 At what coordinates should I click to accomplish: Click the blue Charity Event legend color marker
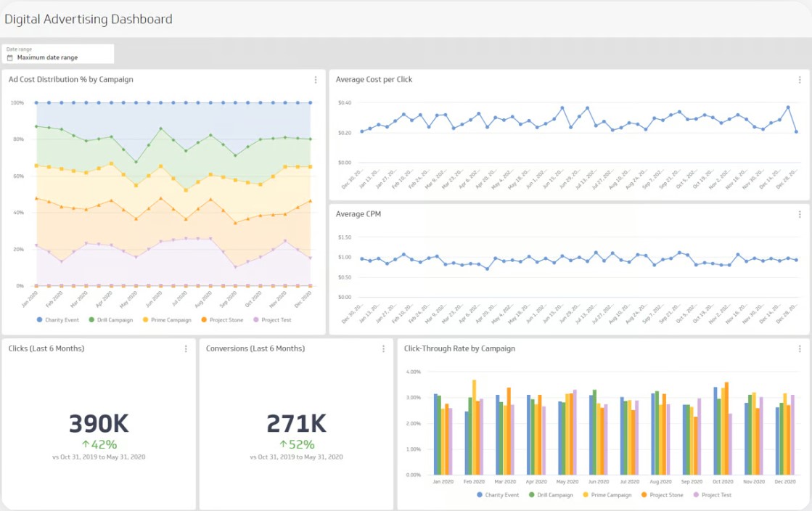39,319
